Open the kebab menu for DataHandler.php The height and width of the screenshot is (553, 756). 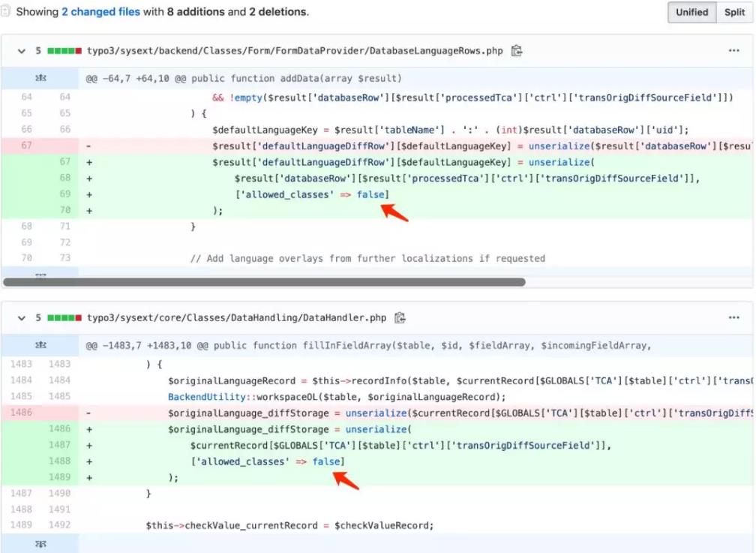pyautogui.click(x=733, y=317)
